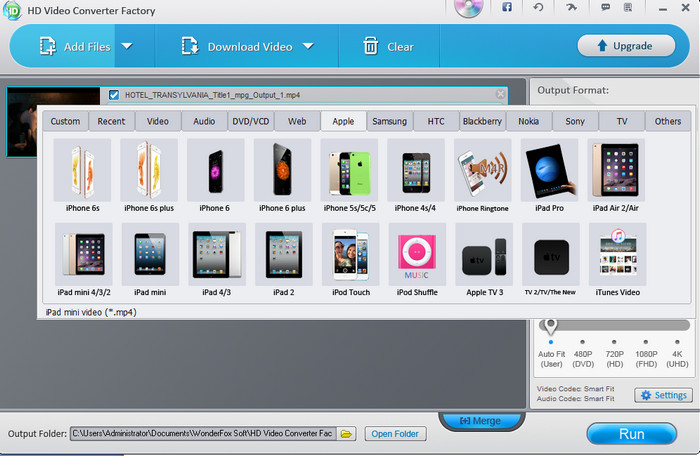The image size is (700, 456).
Task: Clear the file list
Action: (x=388, y=46)
